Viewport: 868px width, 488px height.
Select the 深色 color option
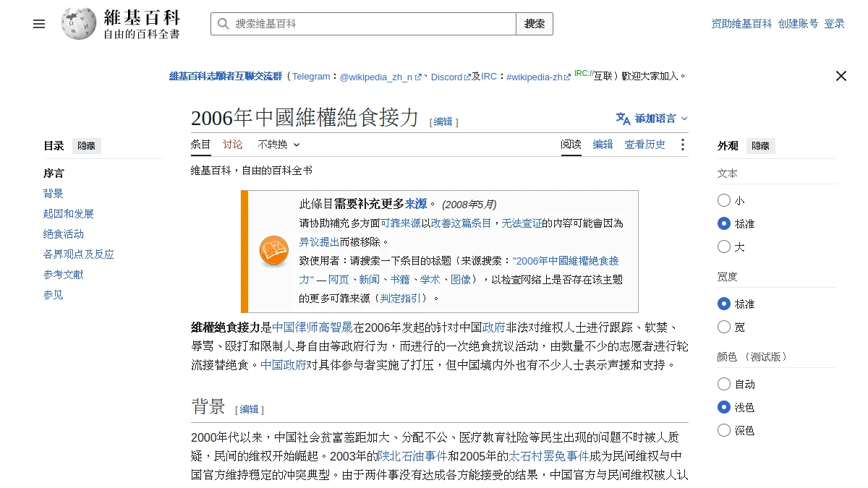click(724, 430)
